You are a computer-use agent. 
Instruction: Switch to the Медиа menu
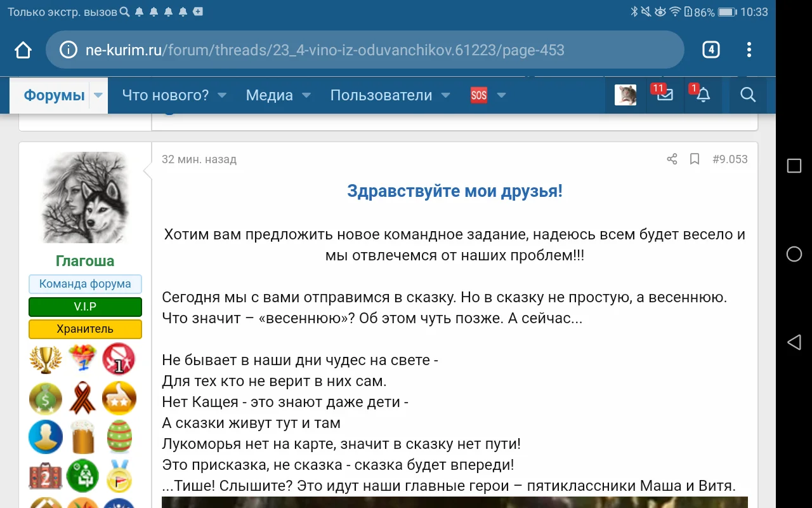tap(269, 95)
